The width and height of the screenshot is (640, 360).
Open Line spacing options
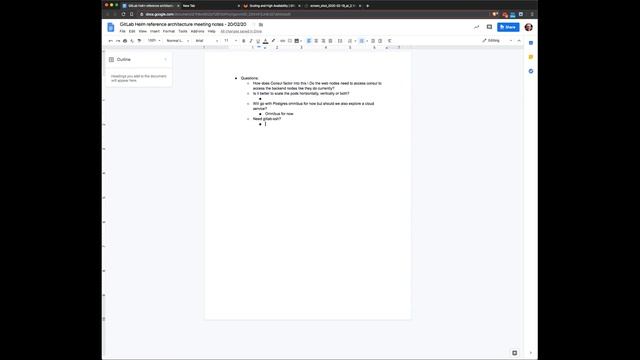(x=340, y=41)
